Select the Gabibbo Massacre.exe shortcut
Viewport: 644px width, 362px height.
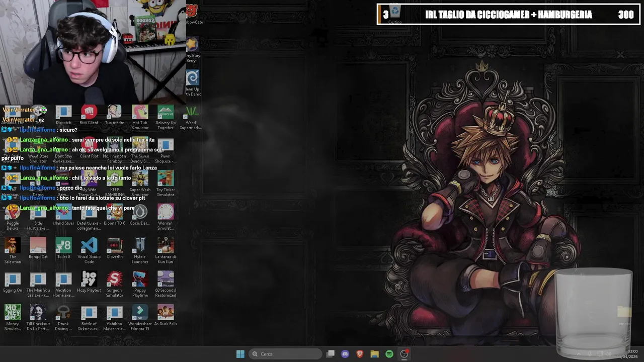(x=114, y=318)
